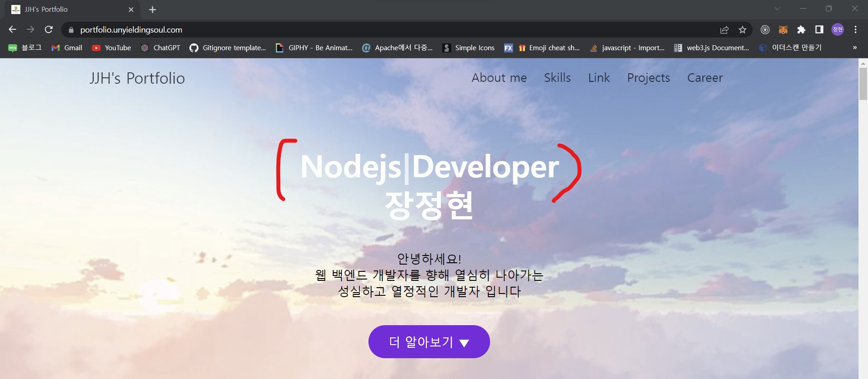Open the Emoji cheat sheet bookmark
The height and width of the screenshot is (379, 868).
[x=549, y=47]
